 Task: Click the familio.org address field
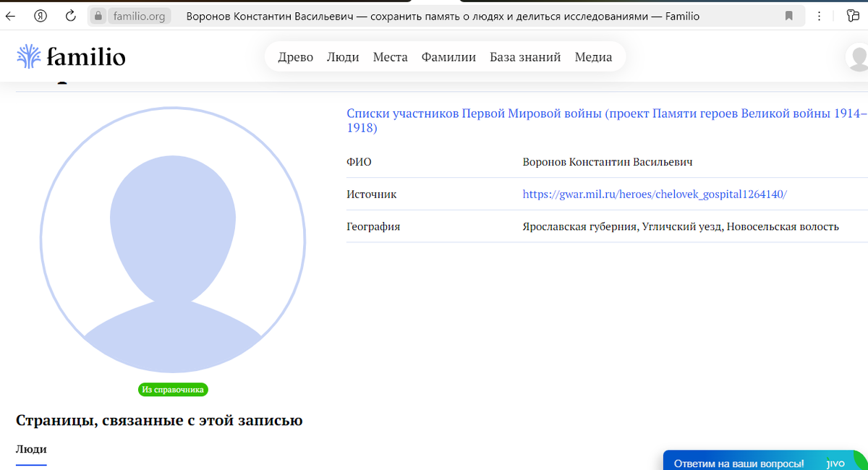tap(139, 16)
